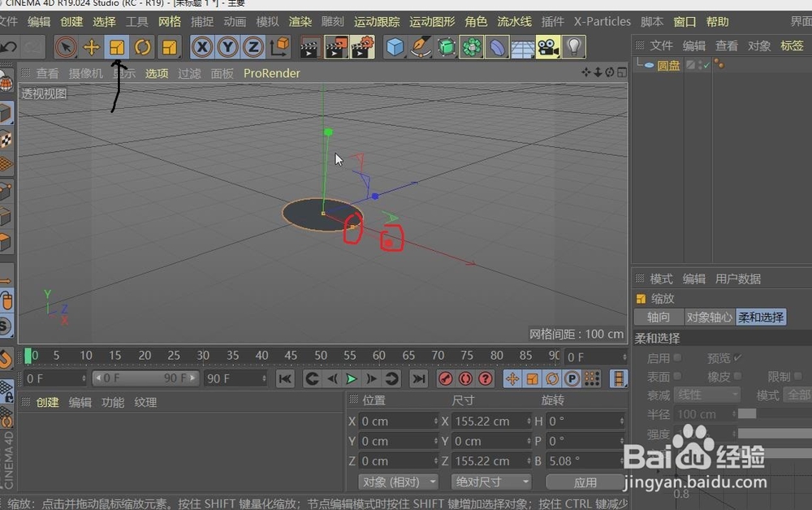The width and height of the screenshot is (812, 510).
Task: Select the Live Selection tool
Action: 66,48
